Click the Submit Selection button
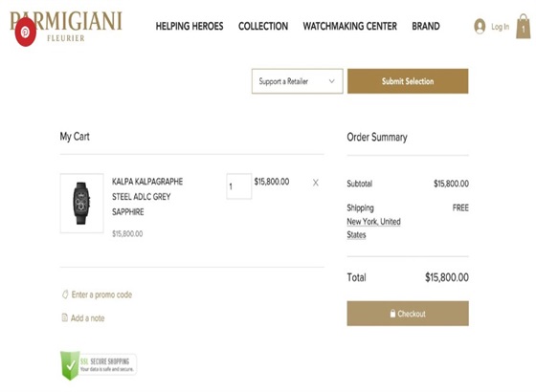 408,81
